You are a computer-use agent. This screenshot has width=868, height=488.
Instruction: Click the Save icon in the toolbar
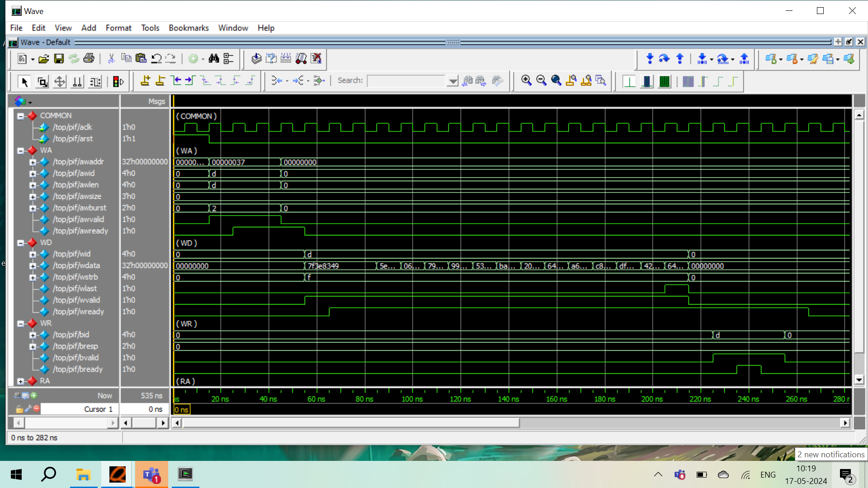click(59, 59)
